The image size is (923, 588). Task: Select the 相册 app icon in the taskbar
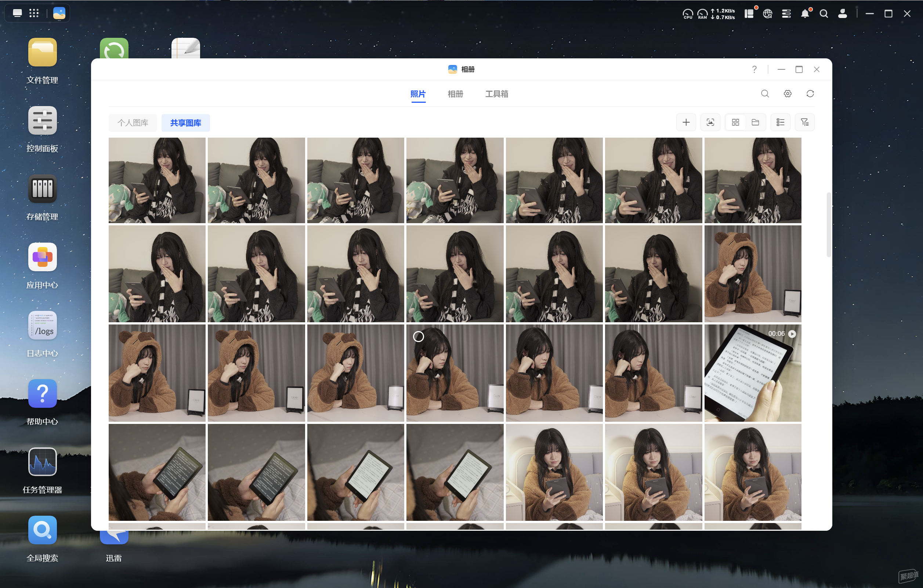pos(59,14)
